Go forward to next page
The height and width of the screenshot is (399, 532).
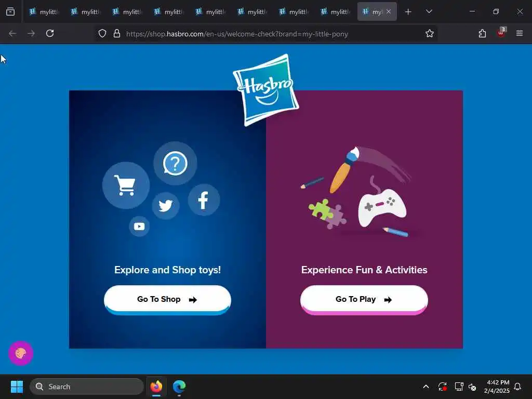(x=31, y=33)
